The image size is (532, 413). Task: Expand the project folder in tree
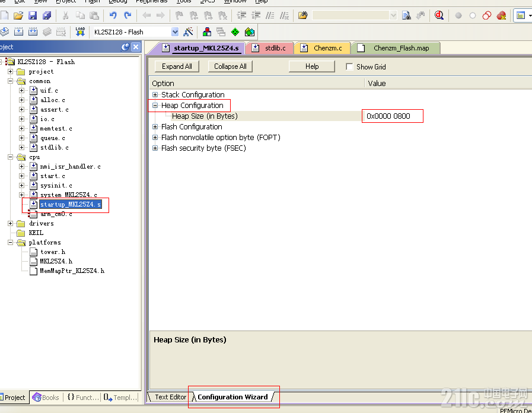pyautogui.click(x=10, y=72)
